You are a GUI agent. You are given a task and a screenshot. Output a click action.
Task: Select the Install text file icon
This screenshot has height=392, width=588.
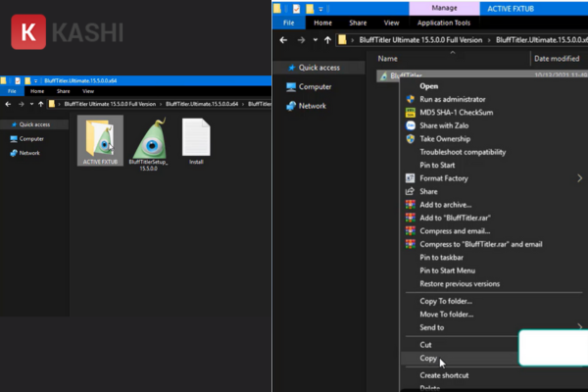point(196,141)
